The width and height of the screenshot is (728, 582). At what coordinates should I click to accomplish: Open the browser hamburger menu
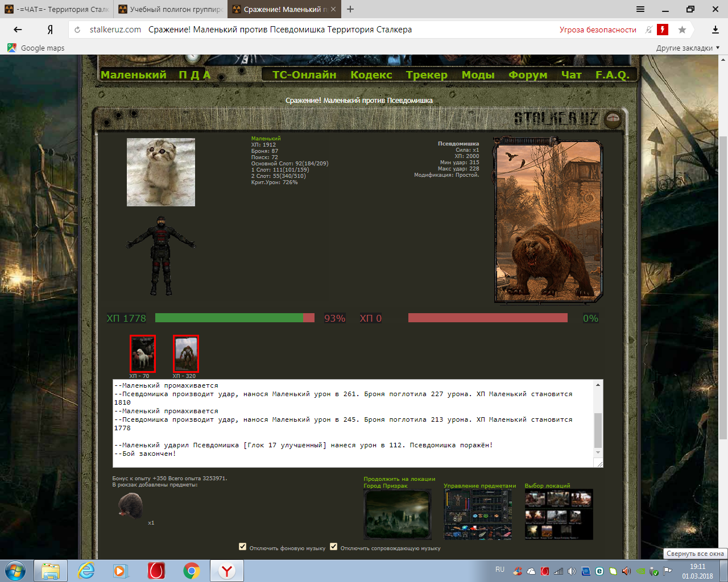pyautogui.click(x=640, y=9)
